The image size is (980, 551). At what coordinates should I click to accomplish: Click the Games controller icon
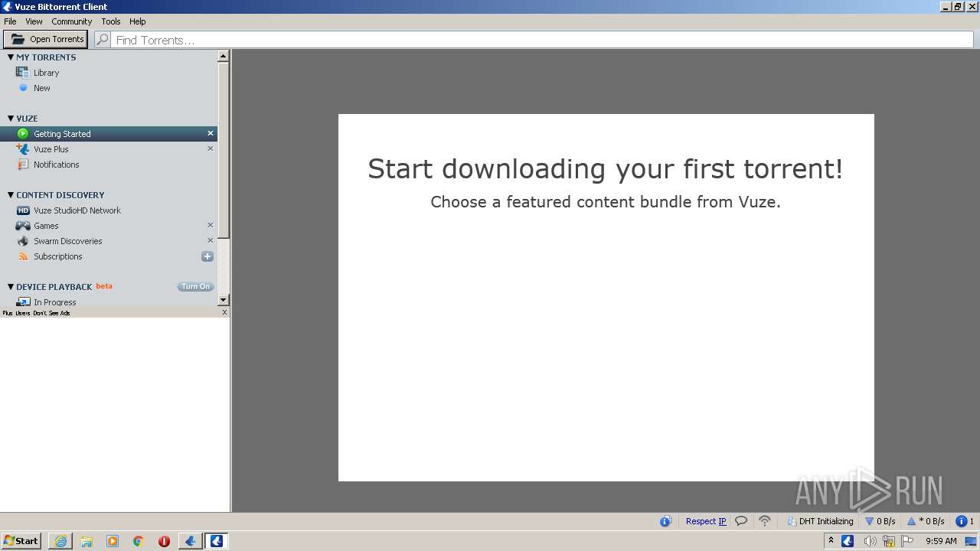click(x=23, y=226)
